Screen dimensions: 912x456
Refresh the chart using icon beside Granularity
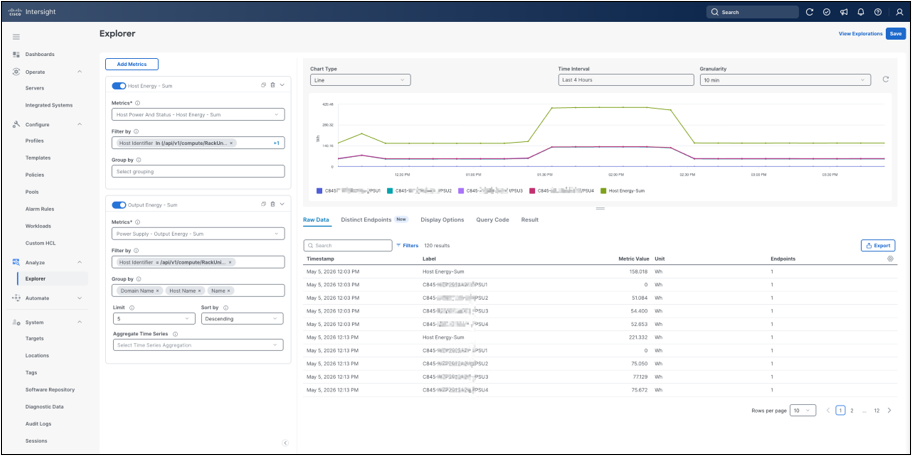pyautogui.click(x=886, y=80)
